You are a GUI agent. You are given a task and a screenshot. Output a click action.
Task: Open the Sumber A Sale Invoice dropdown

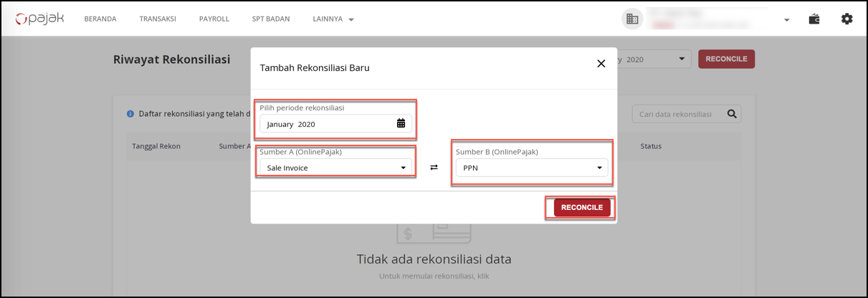[335, 168]
